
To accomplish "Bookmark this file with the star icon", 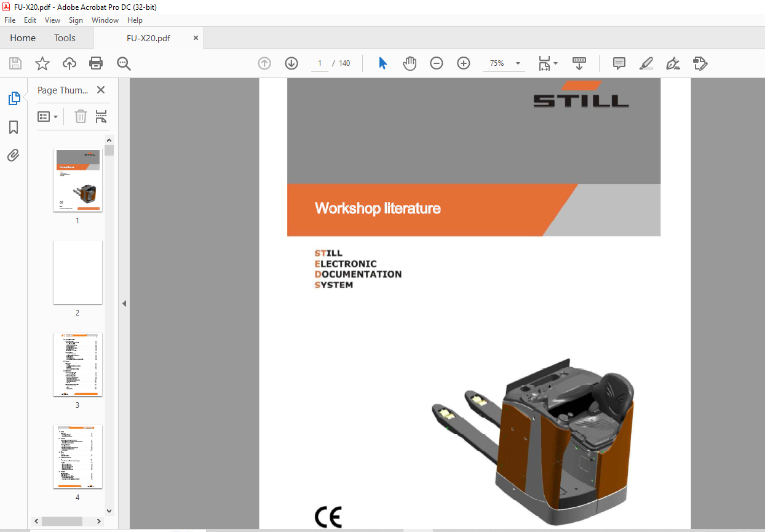I will [x=42, y=63].
